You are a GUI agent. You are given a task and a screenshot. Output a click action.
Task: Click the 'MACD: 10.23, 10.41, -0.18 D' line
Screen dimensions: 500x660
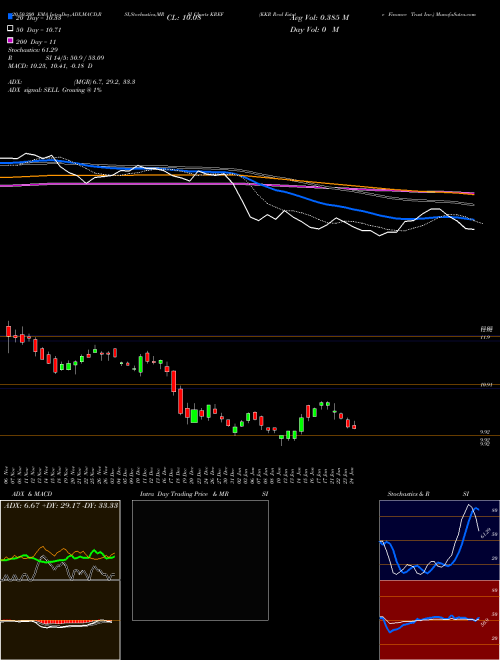50,66
